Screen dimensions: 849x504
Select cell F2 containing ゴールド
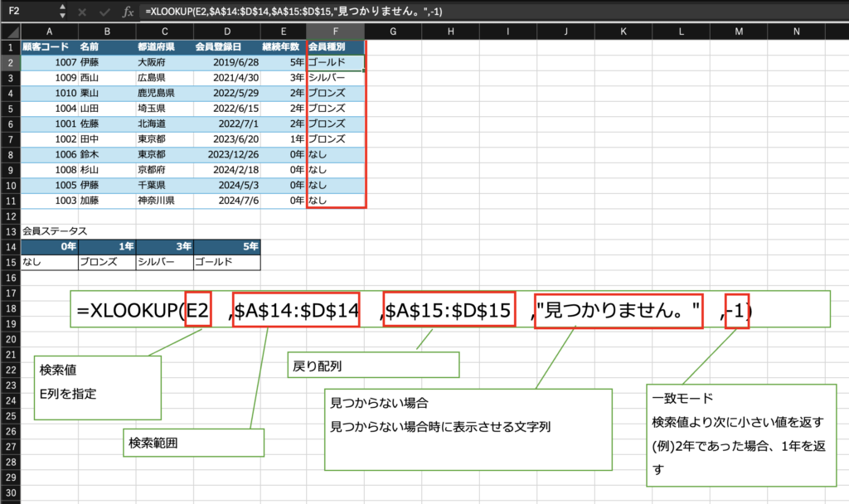335,62
